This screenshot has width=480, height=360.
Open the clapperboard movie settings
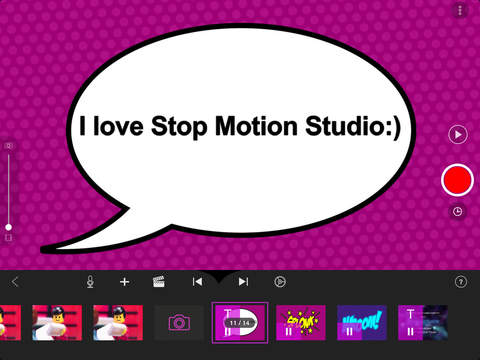(159, 282)
